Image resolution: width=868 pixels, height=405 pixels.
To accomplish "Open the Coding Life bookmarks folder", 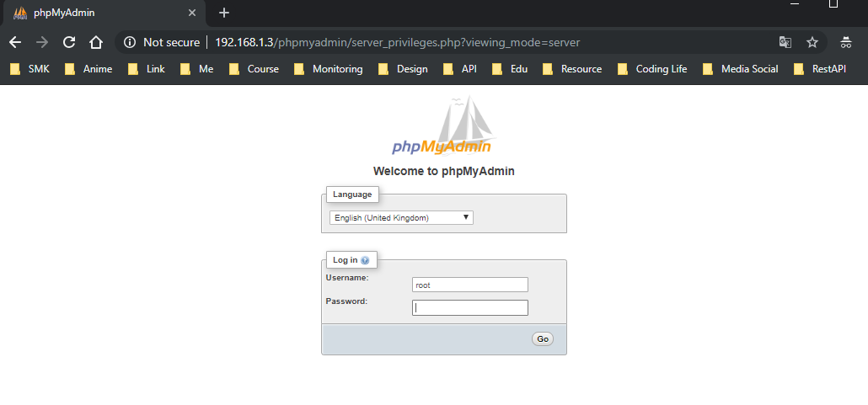I will click(652, 69).
